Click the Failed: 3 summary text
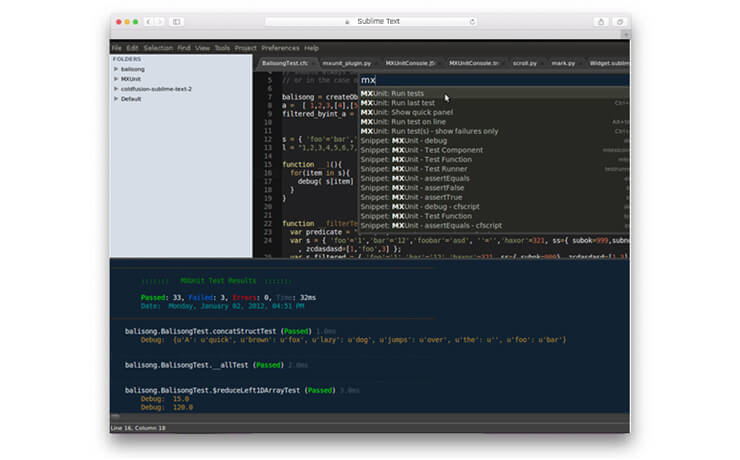Screen dimensions: 740x460 tap(208, 298)
